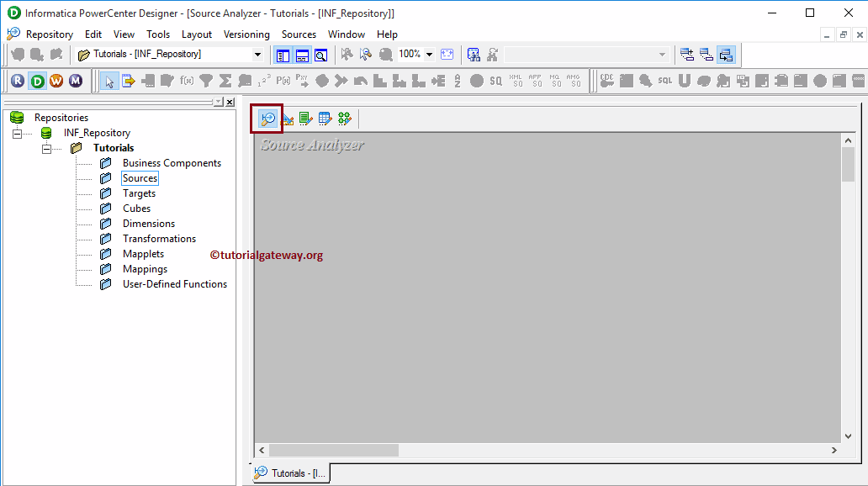Toggle the Navigator window icon
Image resolution: width=868 pixels, height=486 pixels.
pyautogui.click(x=283, y=55)
